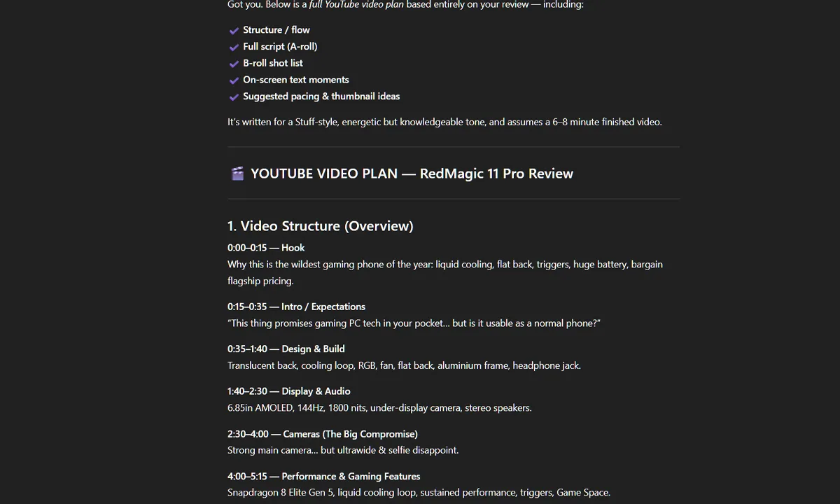This screenshot has width=840, height=504.
Task: Select the "Display & Audio" section heading
Action: (x=288, y=391)
